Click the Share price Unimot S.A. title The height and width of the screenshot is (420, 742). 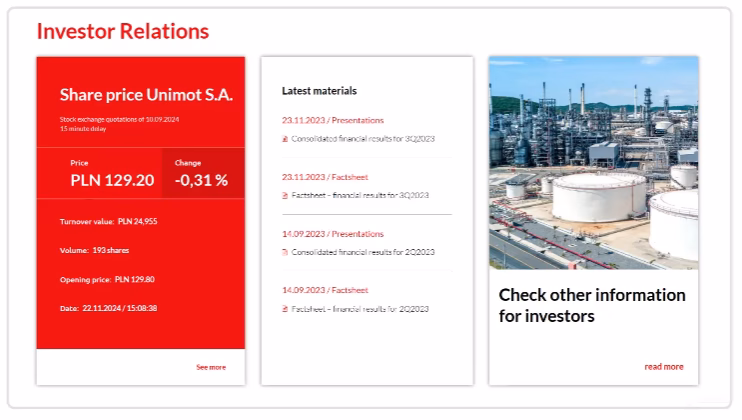coord(146,95)
